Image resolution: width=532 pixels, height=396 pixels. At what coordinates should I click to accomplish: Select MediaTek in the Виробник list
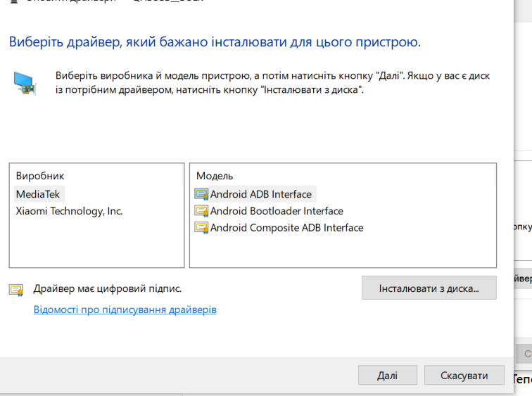pos(38,194)
